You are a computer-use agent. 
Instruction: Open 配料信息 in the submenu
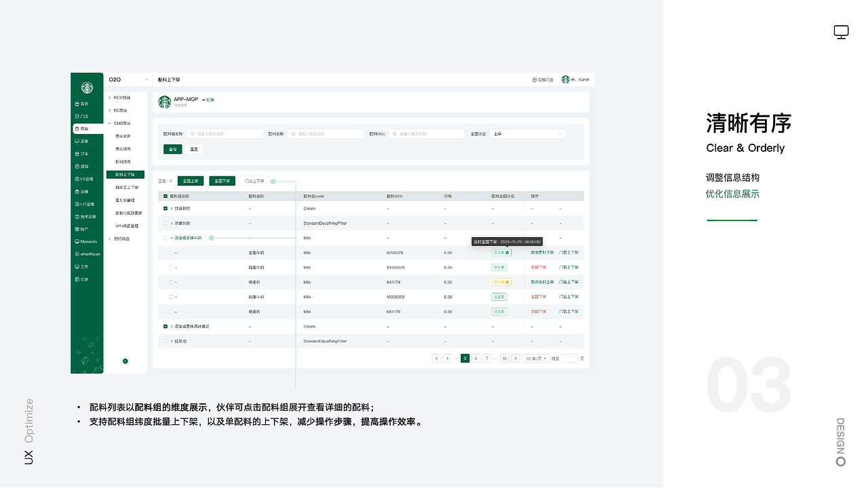pos(123,162)
